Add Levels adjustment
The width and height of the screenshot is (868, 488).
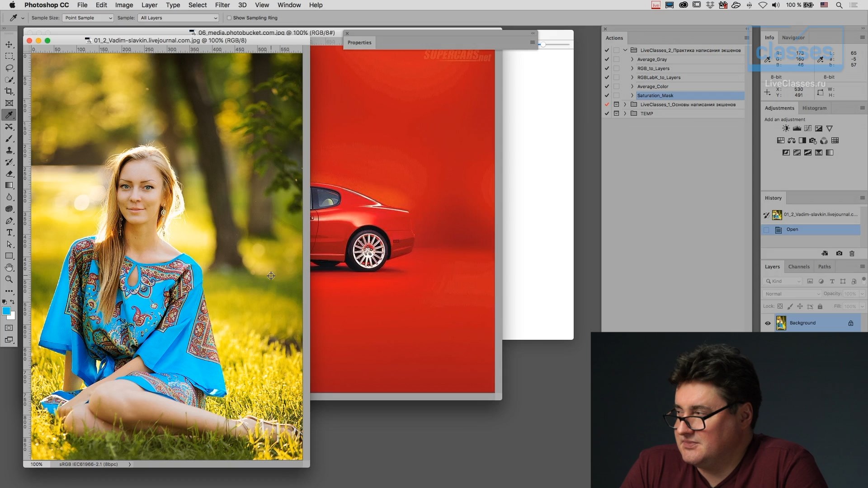pos(797,128)
